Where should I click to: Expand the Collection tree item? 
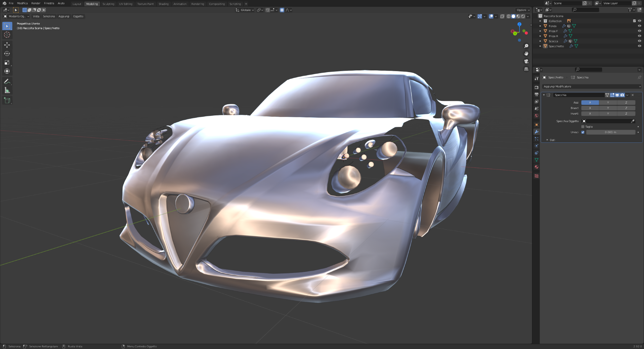pos(540,21)
